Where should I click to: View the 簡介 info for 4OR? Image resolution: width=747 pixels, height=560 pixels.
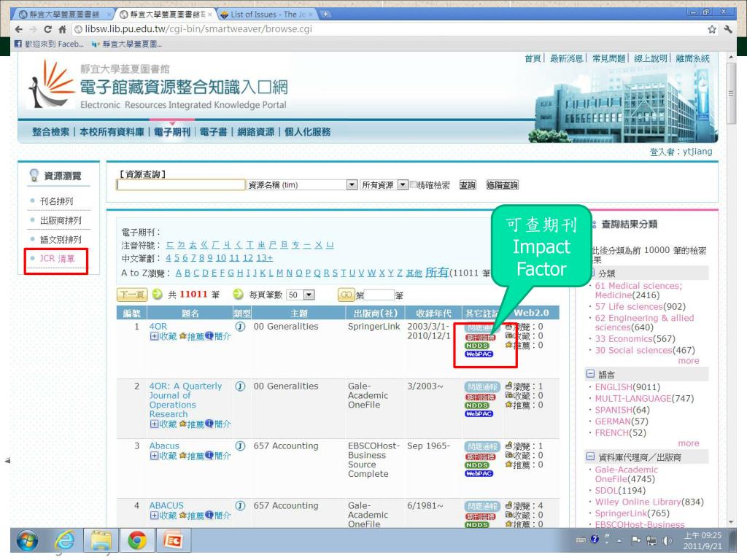(x=218, y=336)
